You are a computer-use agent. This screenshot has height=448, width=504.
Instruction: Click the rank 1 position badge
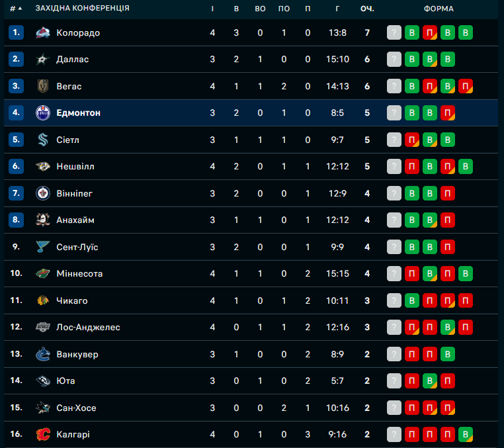coord(17,32)
